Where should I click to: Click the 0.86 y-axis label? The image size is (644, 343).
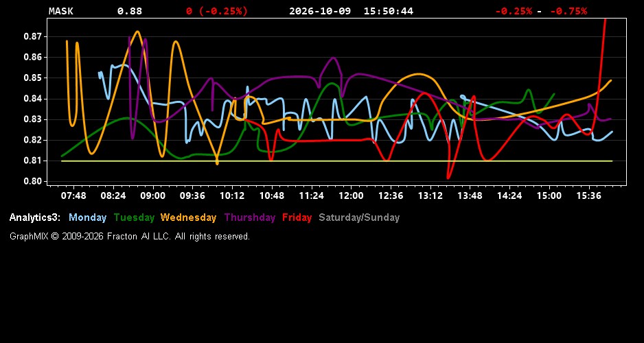coord(33,57)
